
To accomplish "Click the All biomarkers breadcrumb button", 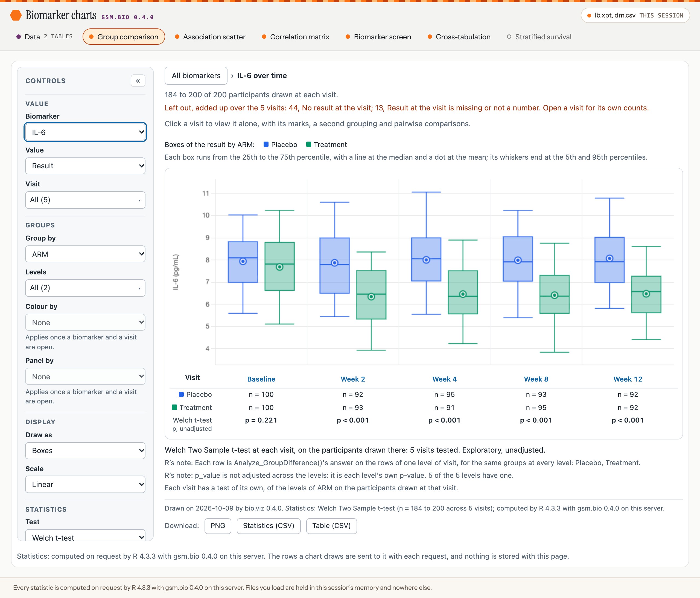I will (196, 76).
